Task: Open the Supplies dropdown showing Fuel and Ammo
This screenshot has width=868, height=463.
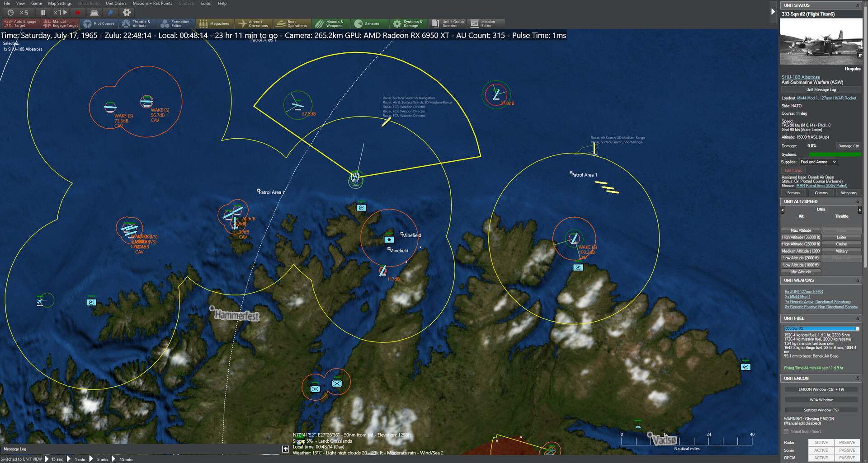Action: point(818,162)
